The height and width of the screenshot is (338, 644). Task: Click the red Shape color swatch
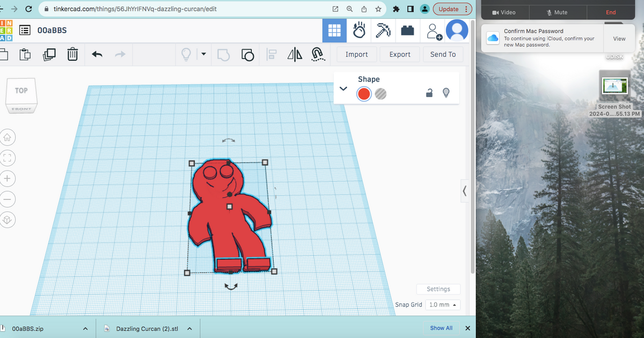(x=364, y=94)
